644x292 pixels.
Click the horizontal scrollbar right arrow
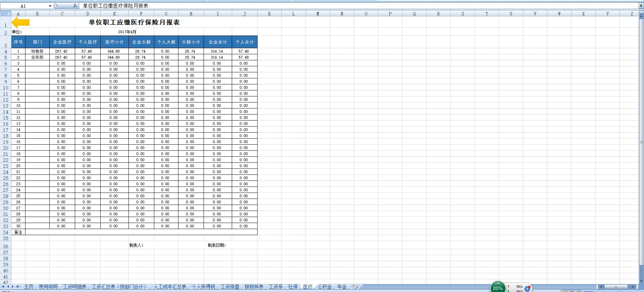click(633, 287)
